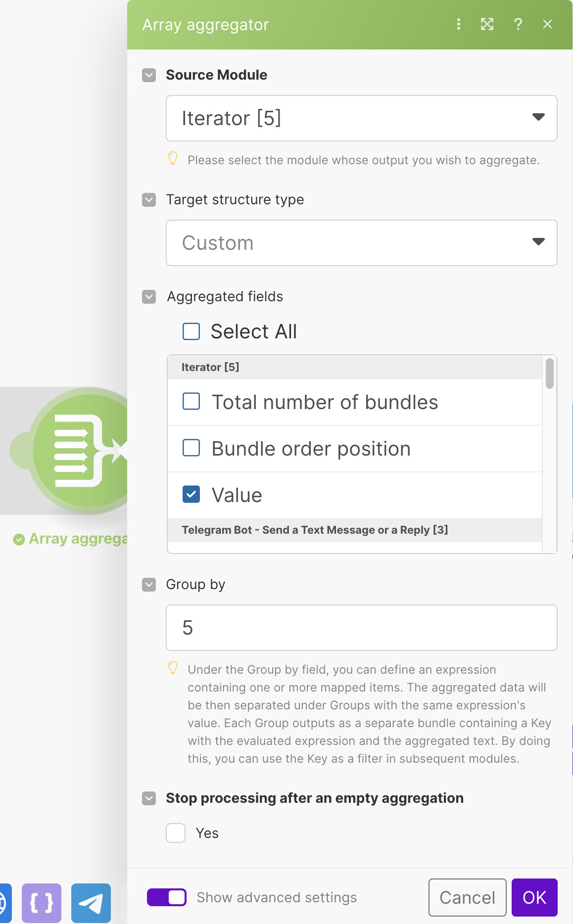Expand the Array aggregator panel to fullscreen
This screenshot has width=573, height=924.
[487, 24]
